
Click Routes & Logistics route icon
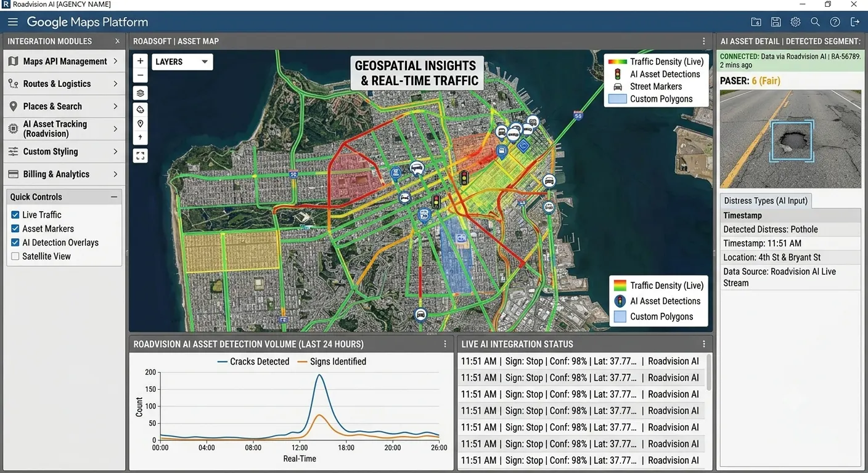point(13,84)
